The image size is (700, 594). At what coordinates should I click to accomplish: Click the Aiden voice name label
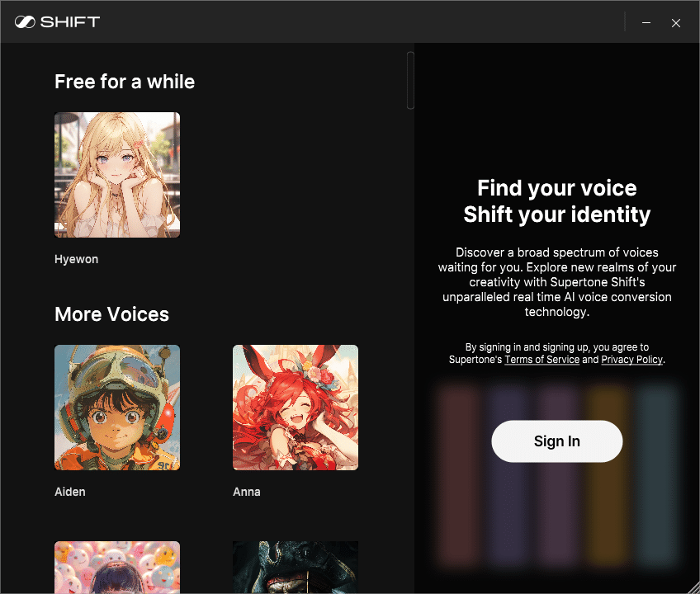click(70, 491)
